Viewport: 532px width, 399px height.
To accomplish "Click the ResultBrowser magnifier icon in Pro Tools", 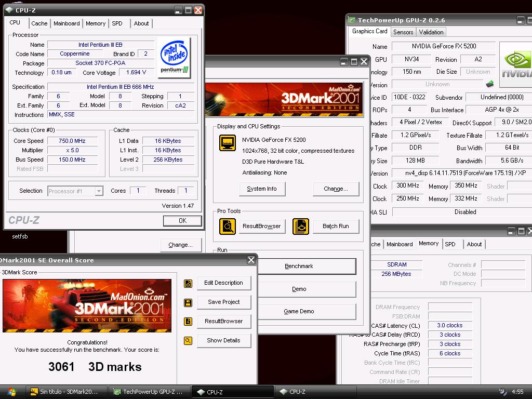I will [228, 227].
